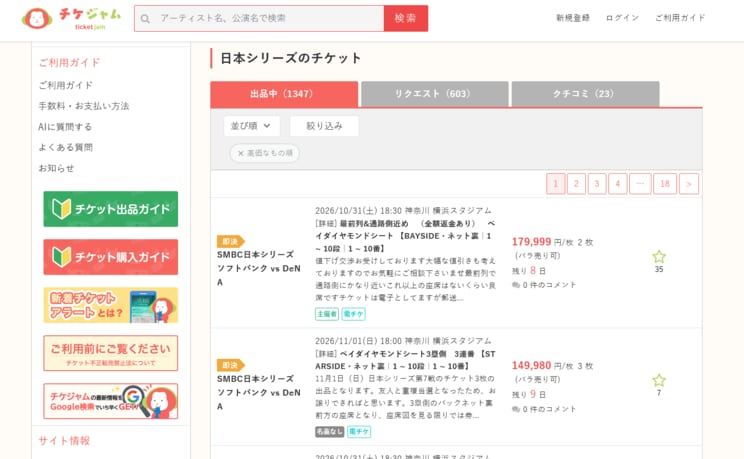Image resolution: width=744 pixels, height=459 pixels.
Task: Click the next page arrow button
Action: click(x=688, y=184)
